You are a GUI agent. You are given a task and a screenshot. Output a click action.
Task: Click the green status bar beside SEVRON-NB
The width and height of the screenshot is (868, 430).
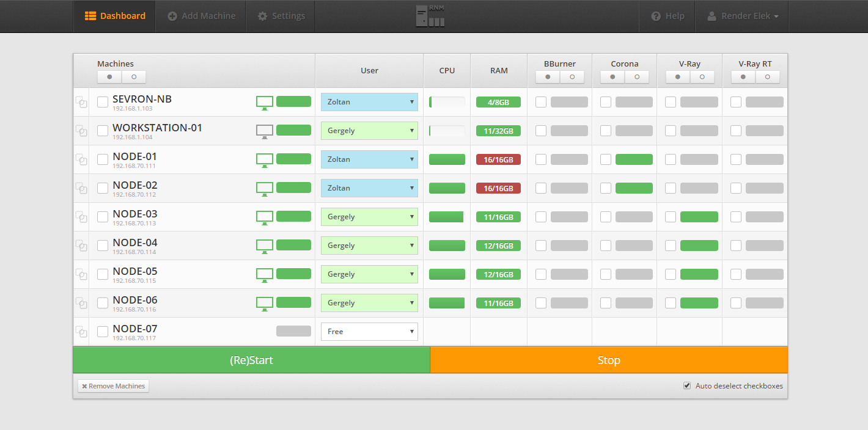tap(293, 101)
